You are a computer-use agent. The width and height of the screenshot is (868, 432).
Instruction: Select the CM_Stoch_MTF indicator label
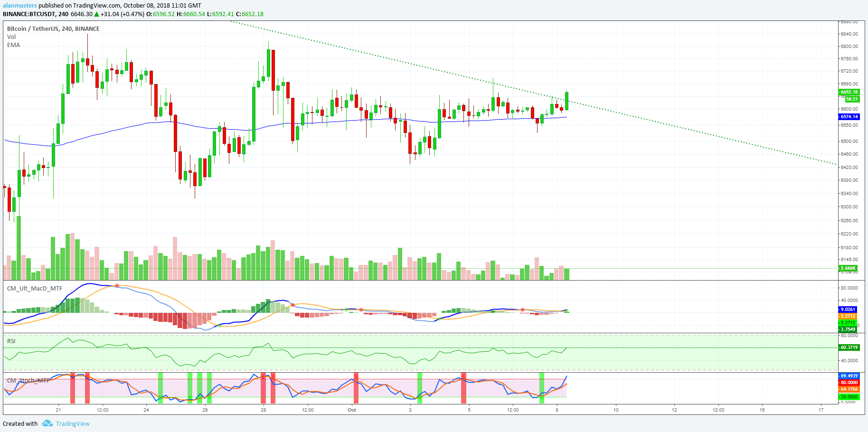pyautogui.click(x=28, y=380)
